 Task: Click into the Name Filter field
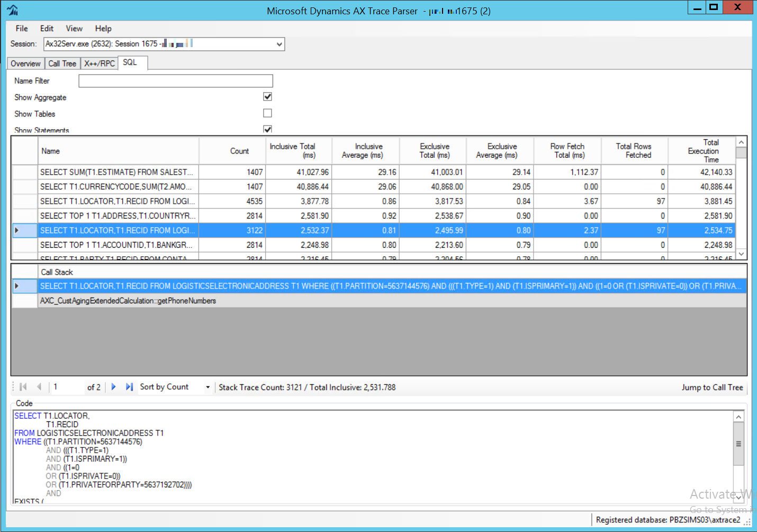(x=176, y=81)
